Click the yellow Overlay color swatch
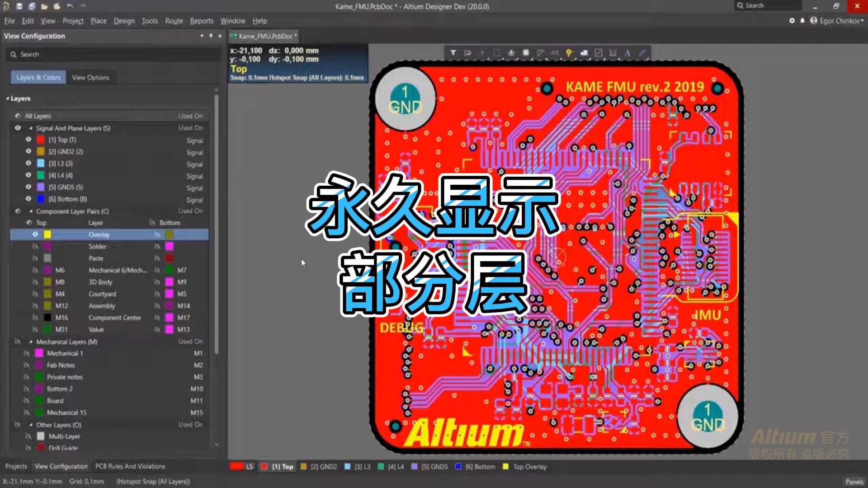The height and width of the screenshot is (488, 868). [x=47, y=234]
